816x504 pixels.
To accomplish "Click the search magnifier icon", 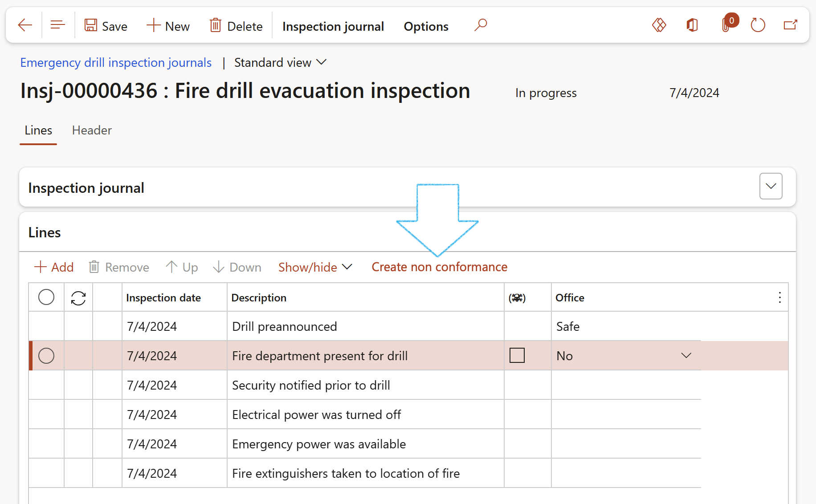I will pos(481,25).
